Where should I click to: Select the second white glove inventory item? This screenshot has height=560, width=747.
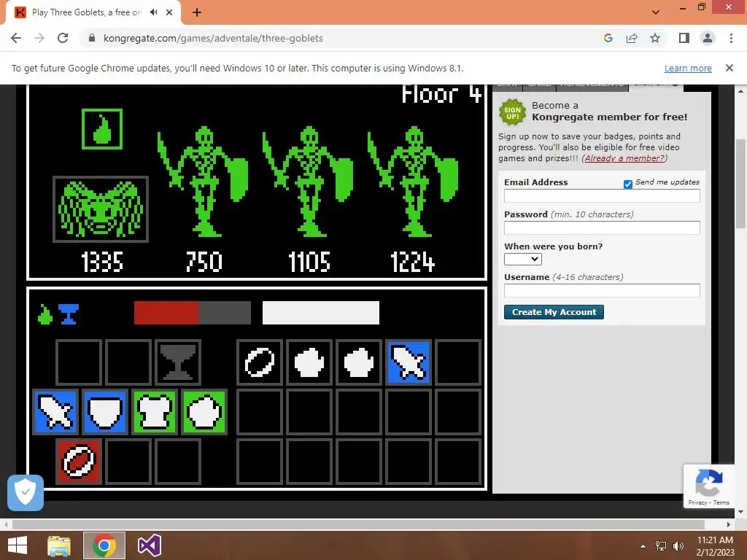click(359, 362)
